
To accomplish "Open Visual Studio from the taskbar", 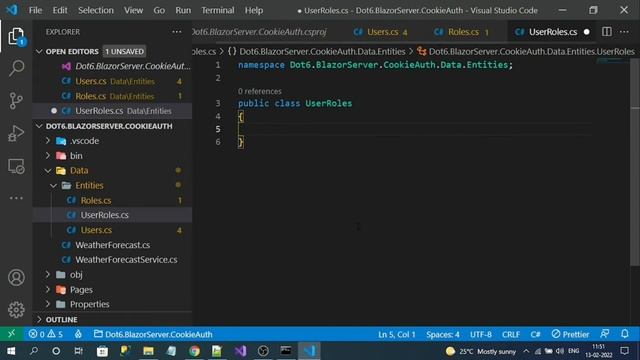I will pyautogui.click(x=240, y=351).
